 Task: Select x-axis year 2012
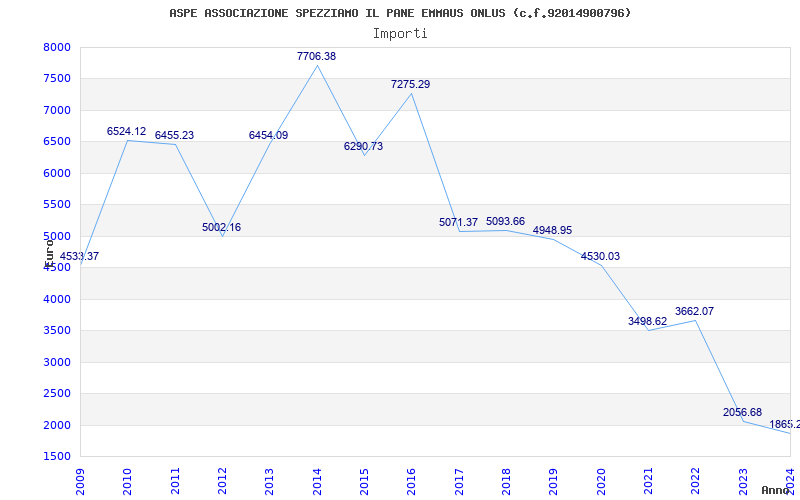222,482
